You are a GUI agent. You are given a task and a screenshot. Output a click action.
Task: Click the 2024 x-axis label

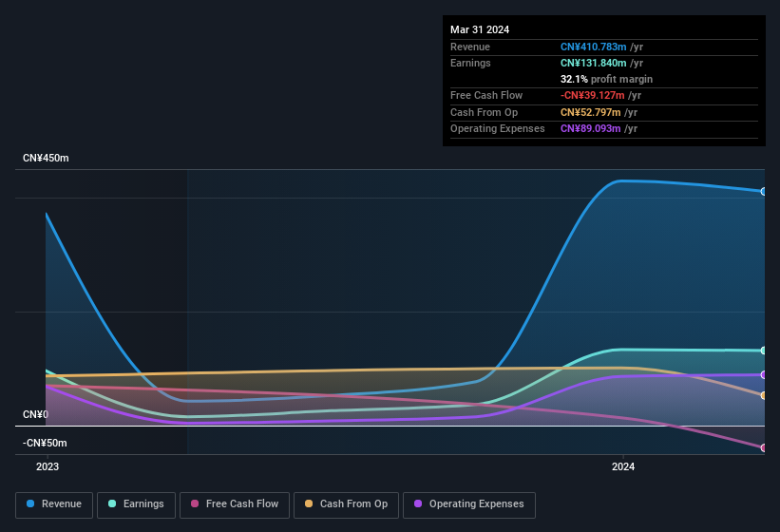[623, 466]
